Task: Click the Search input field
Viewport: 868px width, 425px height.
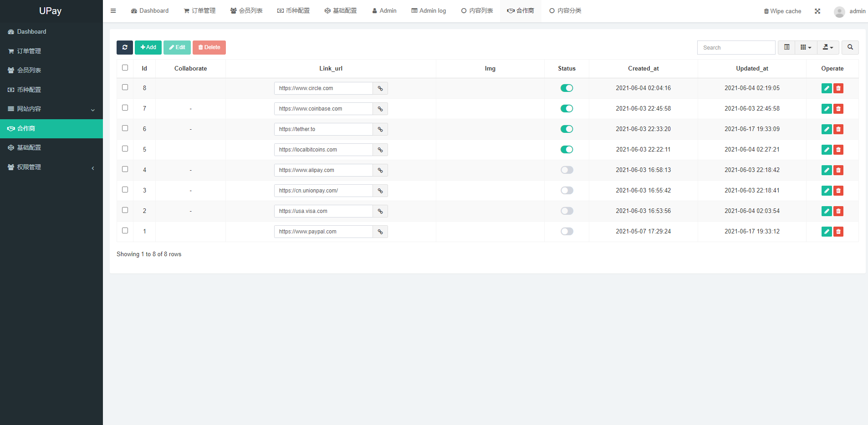Action: point(736,48)
